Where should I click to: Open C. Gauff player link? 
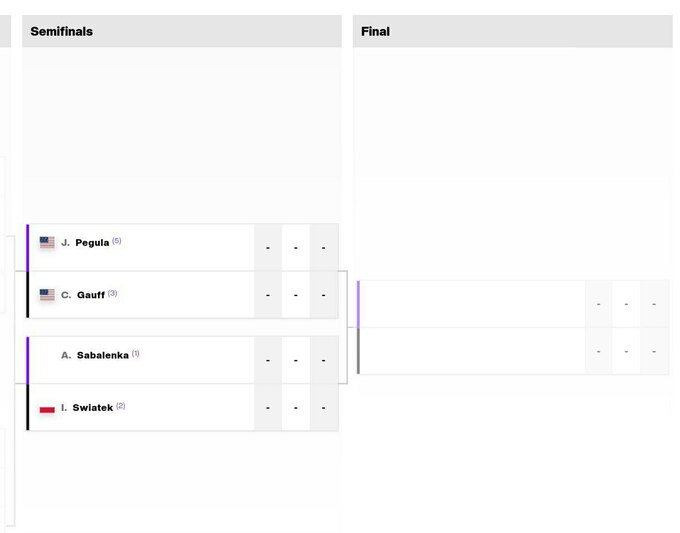(x=83, y=295)
